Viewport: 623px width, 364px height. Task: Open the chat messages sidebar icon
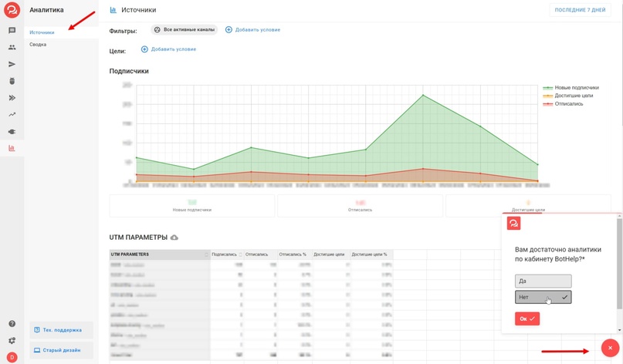pos(12,31)
